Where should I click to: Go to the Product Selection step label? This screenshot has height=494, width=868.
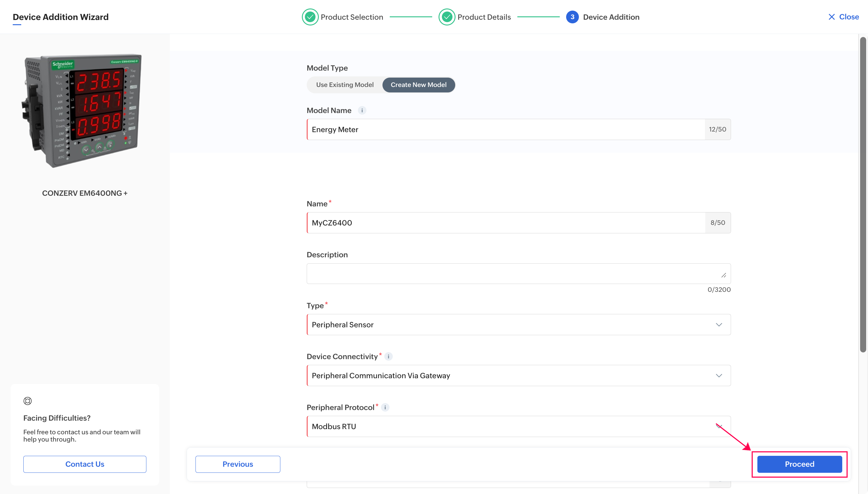click(x=352, y=17)
